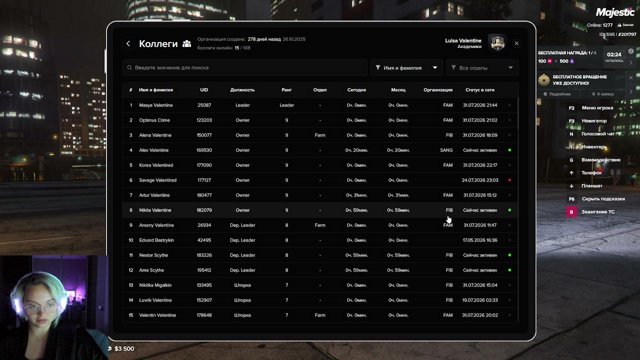Click the funnel icon in the Имя и фамилия filter
640x360 pixels.
[x=378, y=68]
